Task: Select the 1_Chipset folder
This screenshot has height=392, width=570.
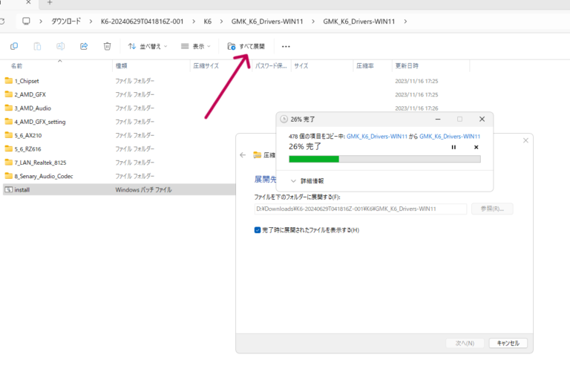Action: (27, 80)
